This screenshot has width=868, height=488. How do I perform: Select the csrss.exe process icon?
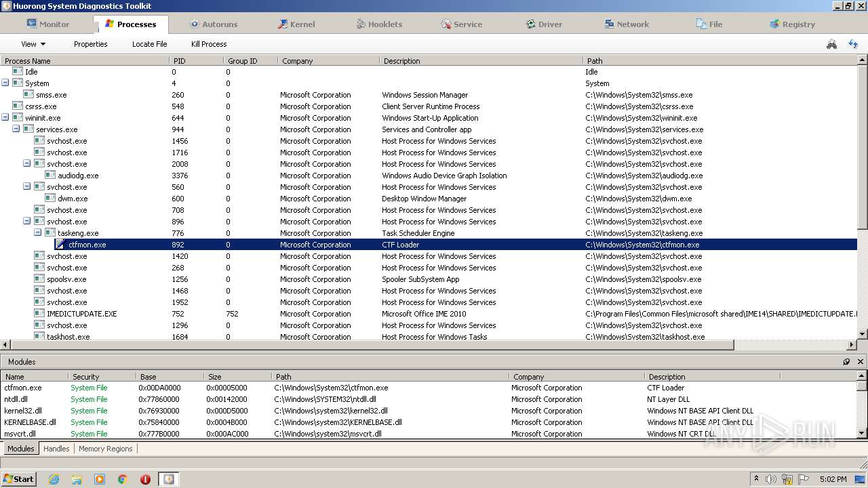pos(18,106)
